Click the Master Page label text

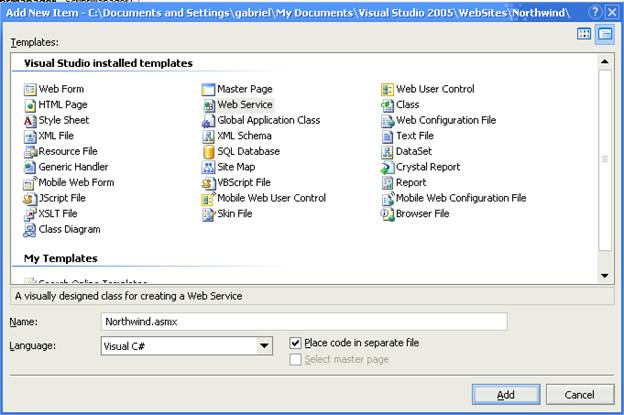click(245, 89)
